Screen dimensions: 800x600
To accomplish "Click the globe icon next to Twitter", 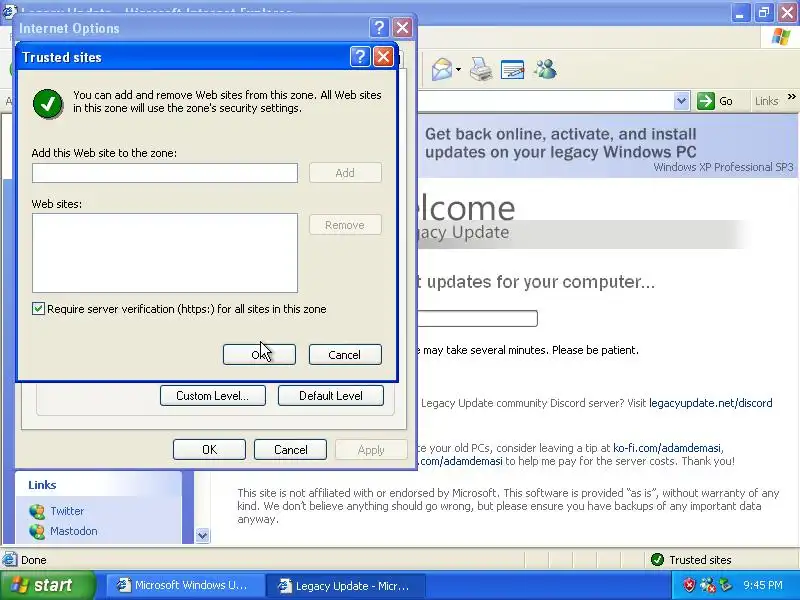I will click(x=37, y=511).
